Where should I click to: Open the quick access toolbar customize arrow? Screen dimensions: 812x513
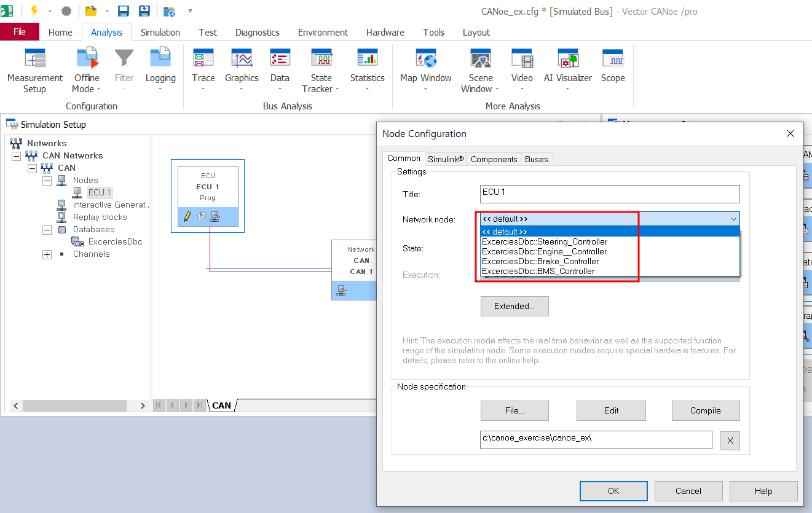190,11
